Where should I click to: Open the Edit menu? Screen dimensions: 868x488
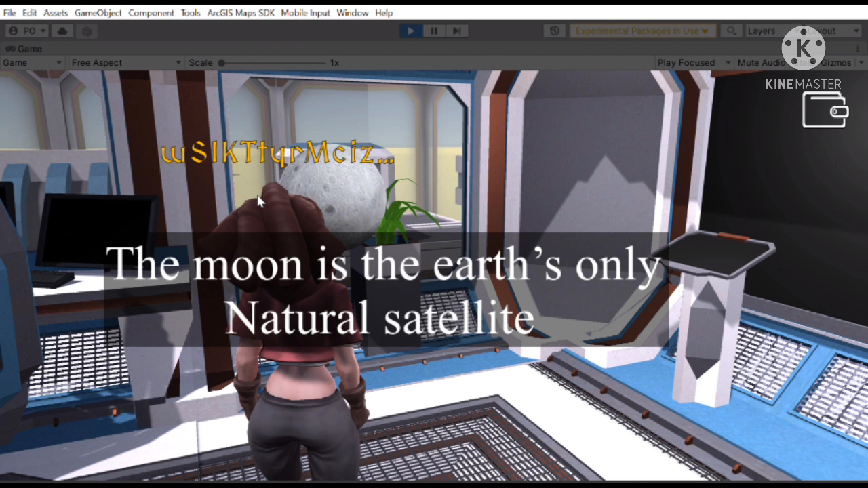click(x=30, y=13)
